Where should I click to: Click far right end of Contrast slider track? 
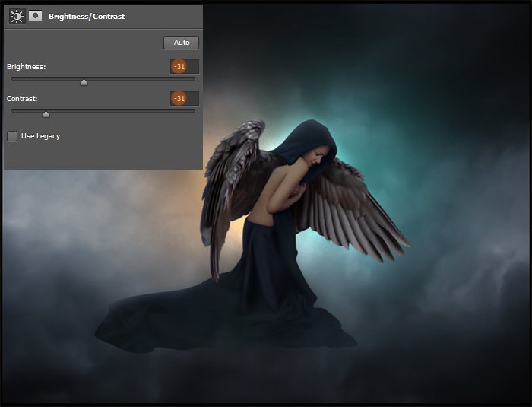(194, 110)
